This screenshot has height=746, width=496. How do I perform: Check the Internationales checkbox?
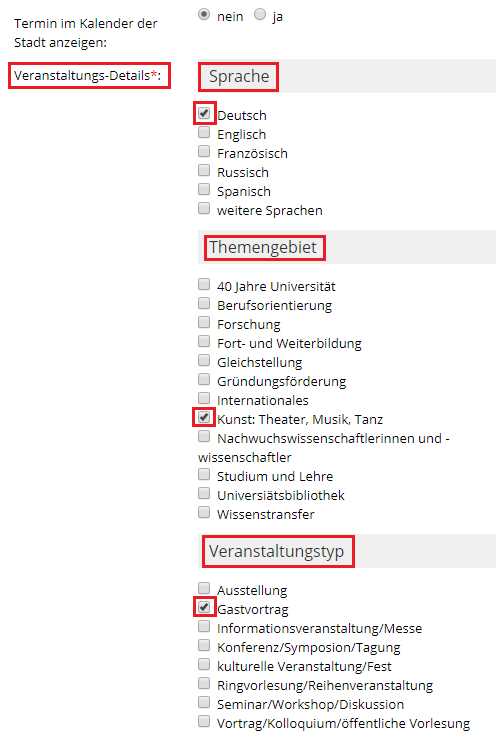[204, 398]
